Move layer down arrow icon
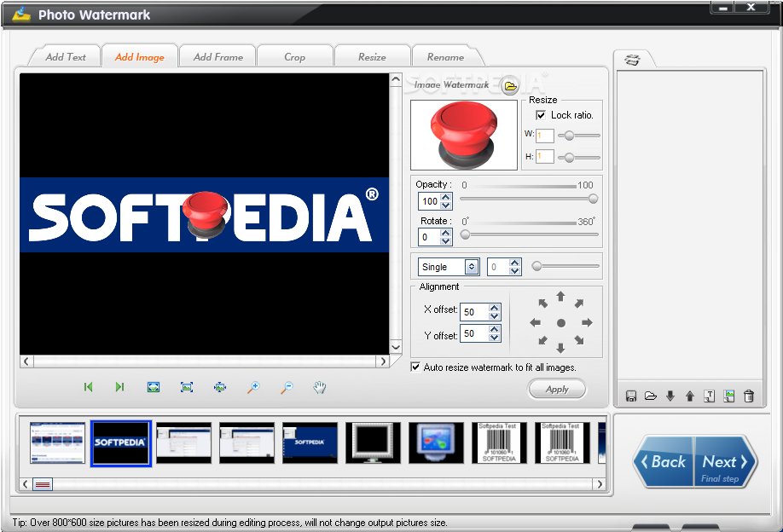The width and height of the screenshot is (783, 532). tap(670, 396)
